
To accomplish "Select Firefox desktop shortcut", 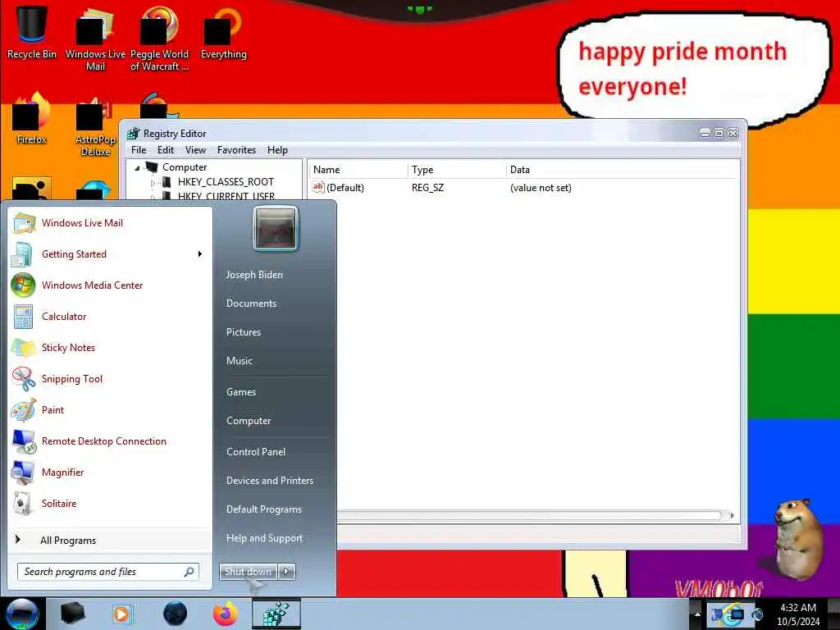I will 32,118.
